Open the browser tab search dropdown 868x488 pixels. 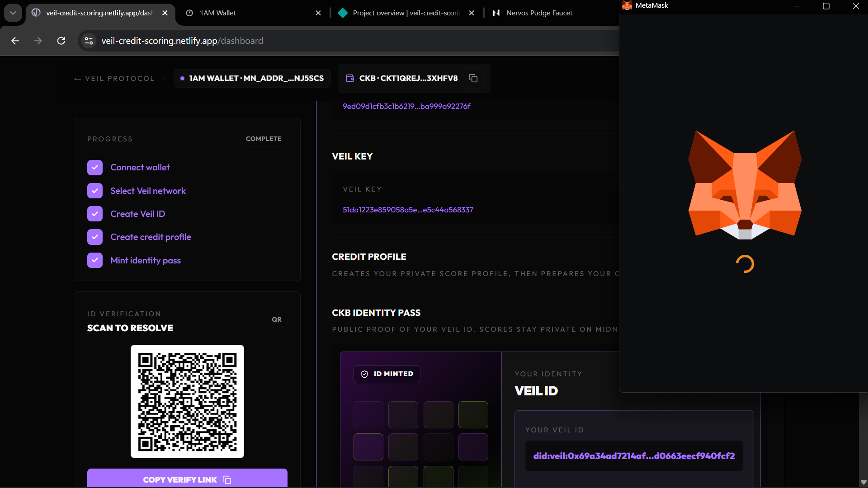point(13,13)
